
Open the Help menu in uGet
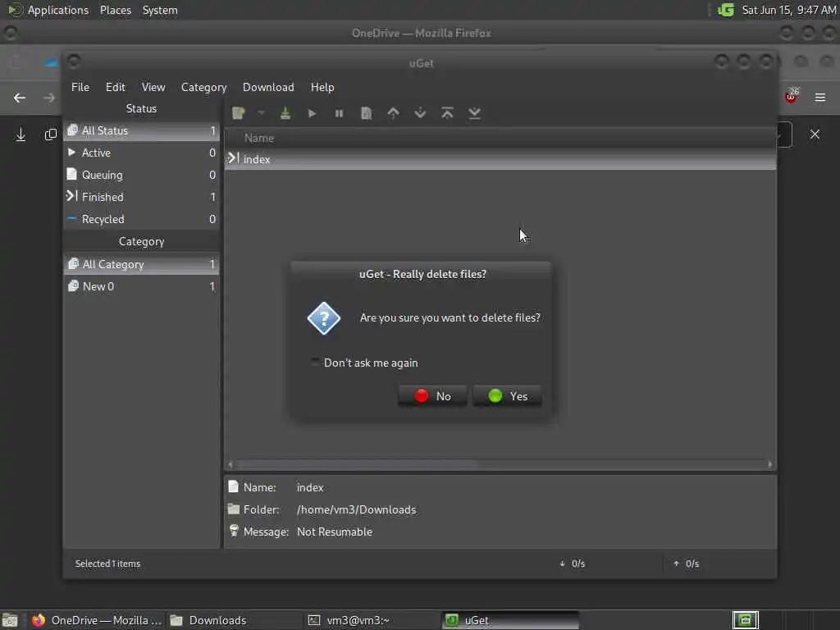(x=322, y=87)
